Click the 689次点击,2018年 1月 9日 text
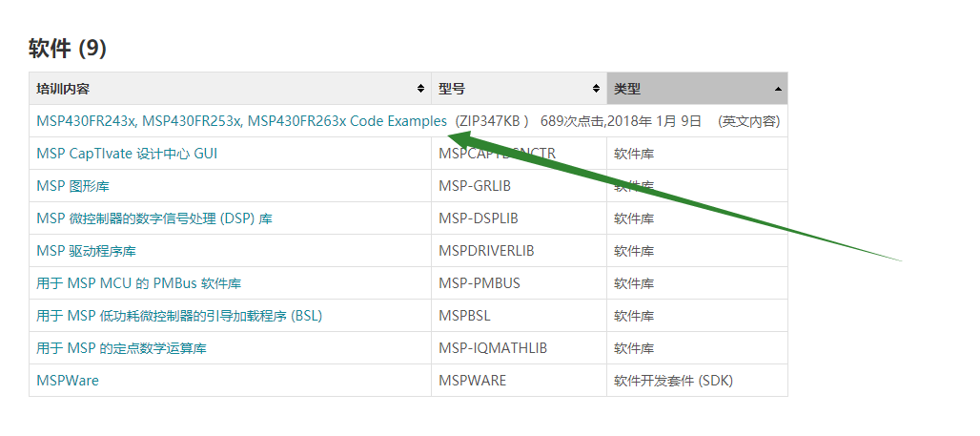Screen dimensions: 980x436 click(622, 121)
